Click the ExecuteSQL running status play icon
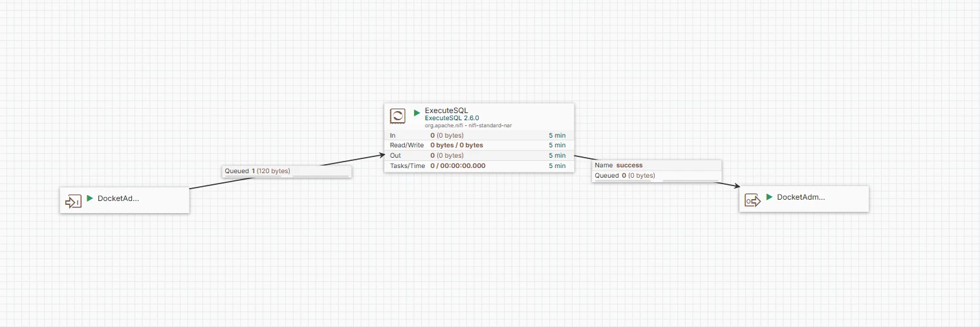Image resolution: width=980 pixels, height=327 pixels. click(417, 112)
